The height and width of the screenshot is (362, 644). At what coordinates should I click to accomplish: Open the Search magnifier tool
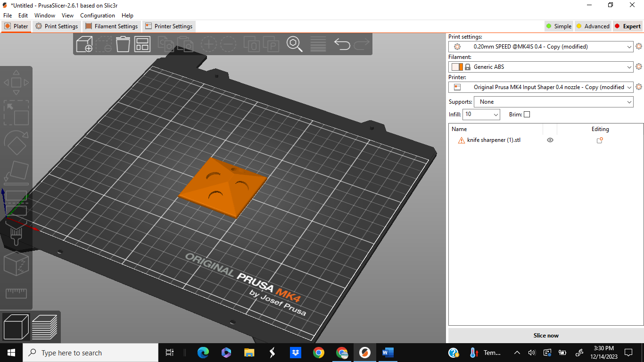295,44
